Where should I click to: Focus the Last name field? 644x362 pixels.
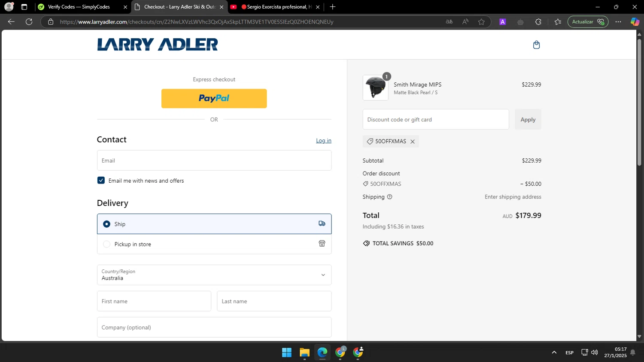coord(274,301)
